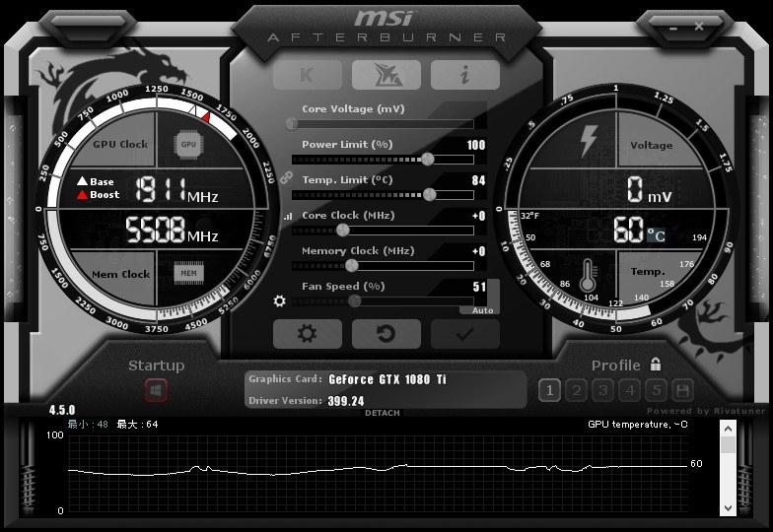Image resolution: width=773 pixels, height=532 pixels.
Task: Click the GPU chip icon
Action: pos(188,144)
